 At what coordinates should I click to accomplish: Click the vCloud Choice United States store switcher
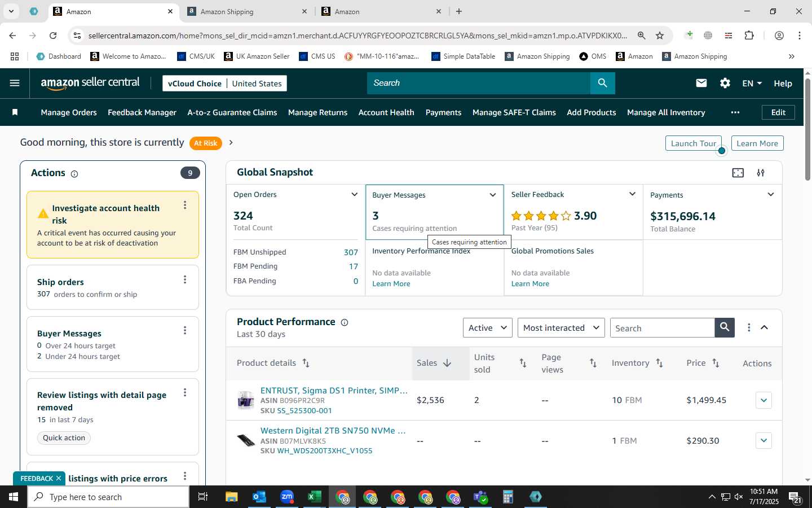pos(224,83)
